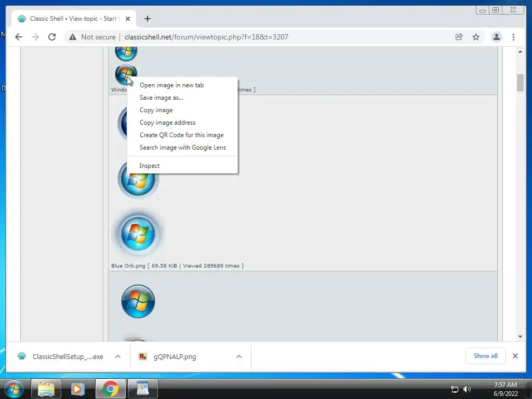This screenshot has width=532, height=399.
Task: Click the scrollbar up arrow
Action: point(520,51)
